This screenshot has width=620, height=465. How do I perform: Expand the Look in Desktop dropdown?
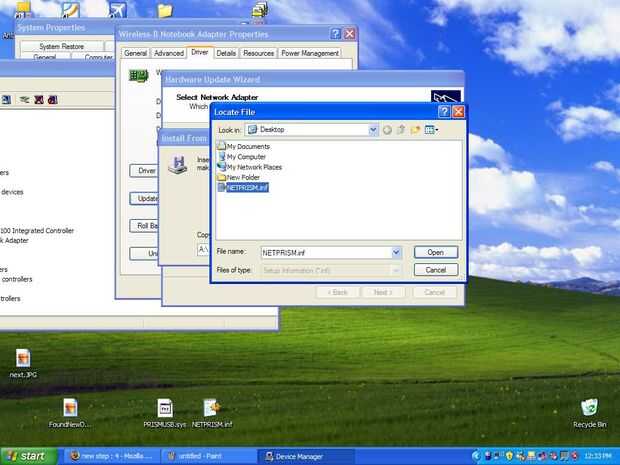click(x=373, y=130)
